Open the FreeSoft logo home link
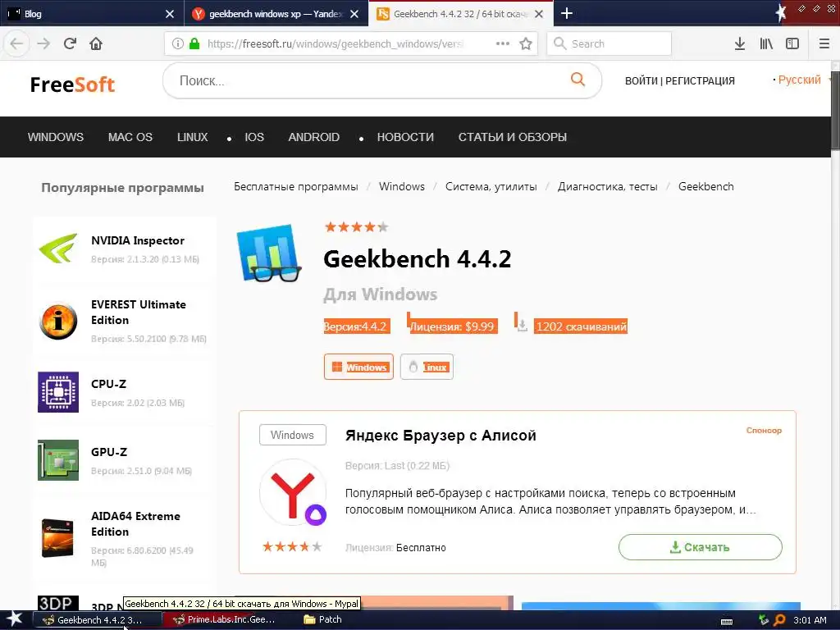This screenshot has height=630, width=840. (x=72, y=84)
